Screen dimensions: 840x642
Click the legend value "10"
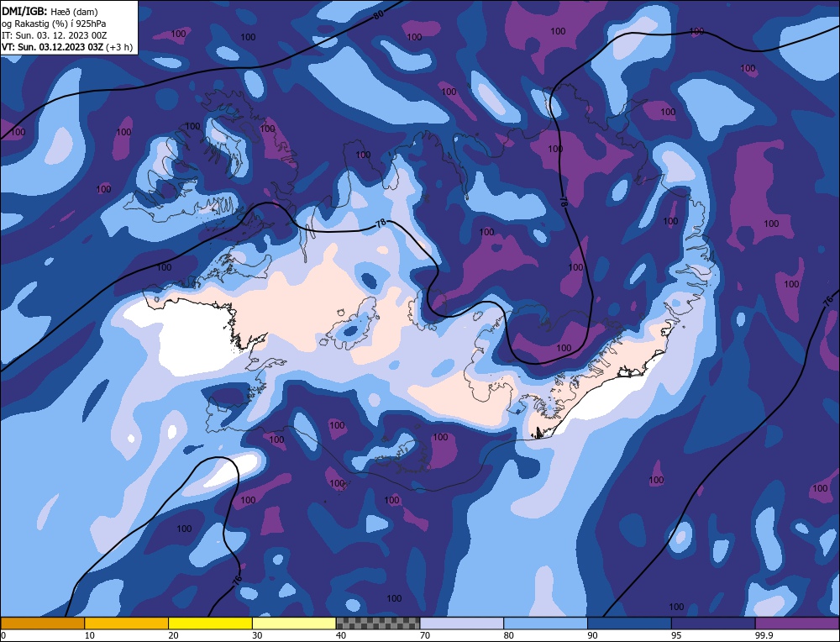tap(89, 635)
